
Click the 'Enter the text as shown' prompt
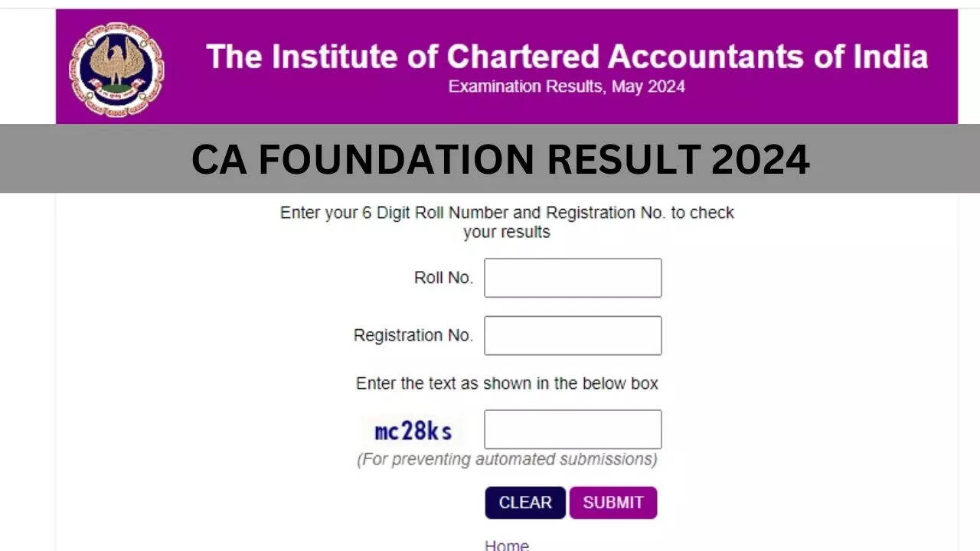507,383
